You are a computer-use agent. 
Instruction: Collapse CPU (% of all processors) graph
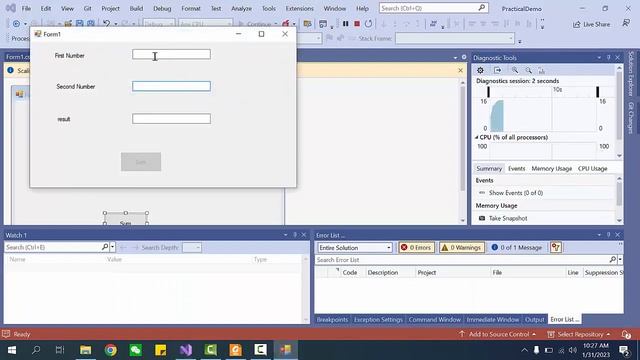point(476,137)
